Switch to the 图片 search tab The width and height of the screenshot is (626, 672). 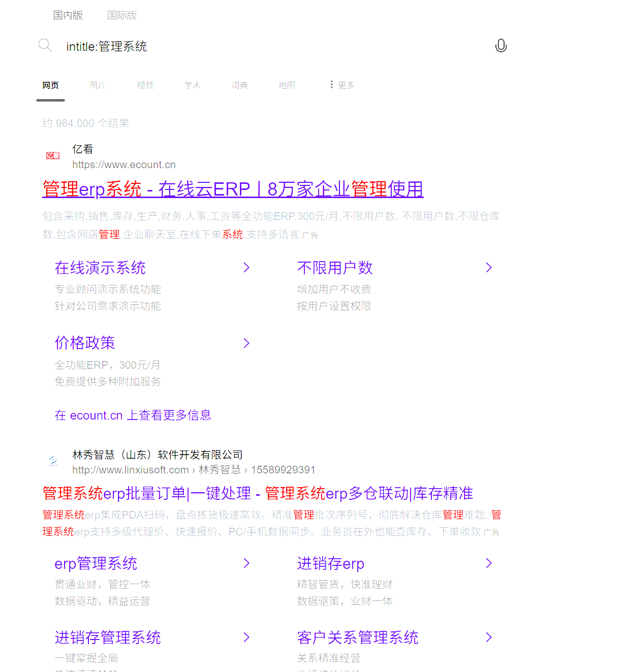tap(98, 85)
